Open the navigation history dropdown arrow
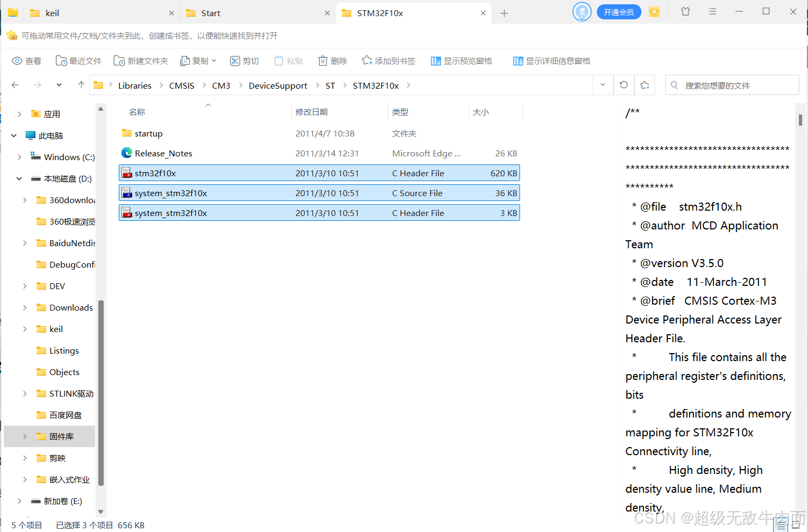The width and height of the screenshot is (808, 532). pos(59,85)
